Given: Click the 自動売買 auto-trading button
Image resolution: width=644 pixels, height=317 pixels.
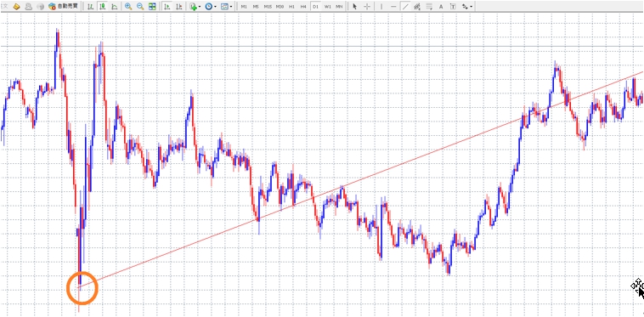Looking at the screenshot, I should (x=62, y=7).
